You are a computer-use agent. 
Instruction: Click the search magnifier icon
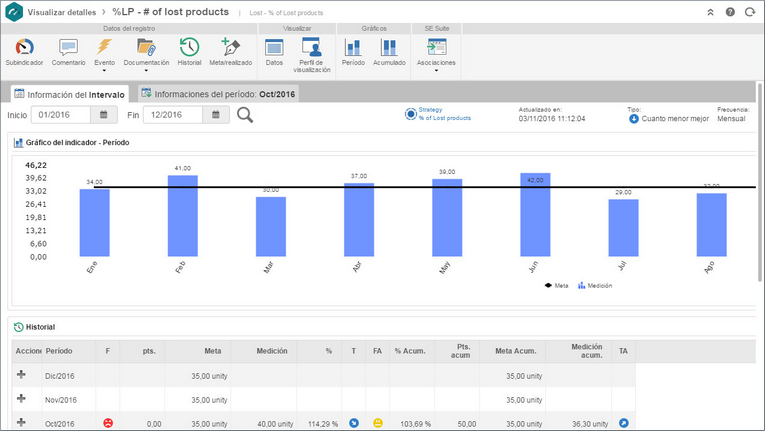point(245,115)
